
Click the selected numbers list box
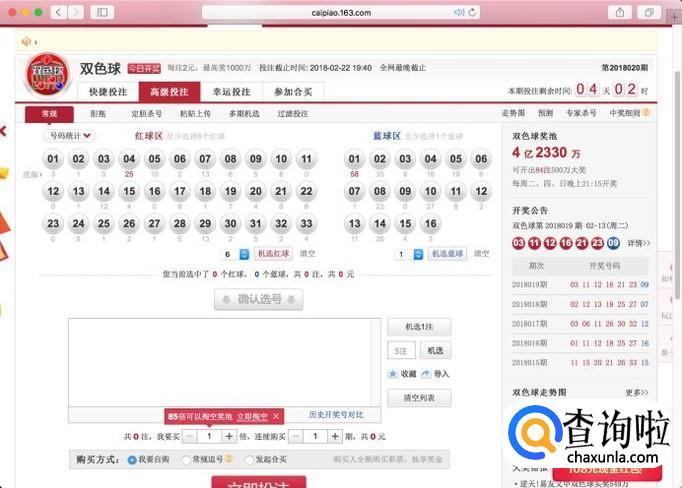coord(224,363)
